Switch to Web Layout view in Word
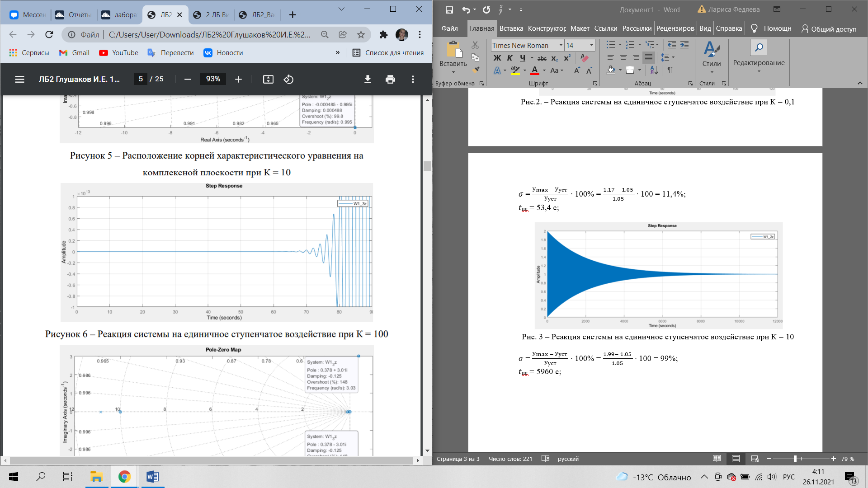The height and width of the screenshot is (488, 868). (755, 459)
